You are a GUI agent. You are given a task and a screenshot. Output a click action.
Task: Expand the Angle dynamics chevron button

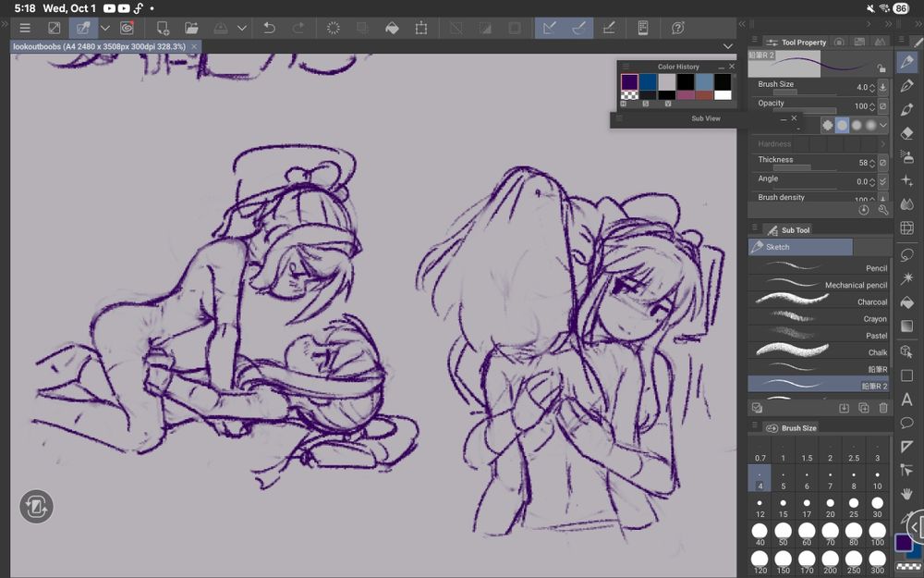tap(882, 181)
